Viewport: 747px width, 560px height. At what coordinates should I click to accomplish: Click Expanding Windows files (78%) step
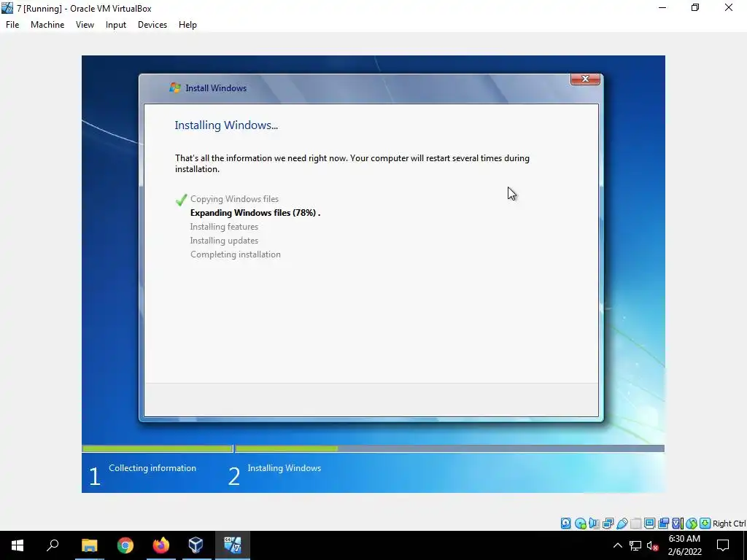pos(255,213)
